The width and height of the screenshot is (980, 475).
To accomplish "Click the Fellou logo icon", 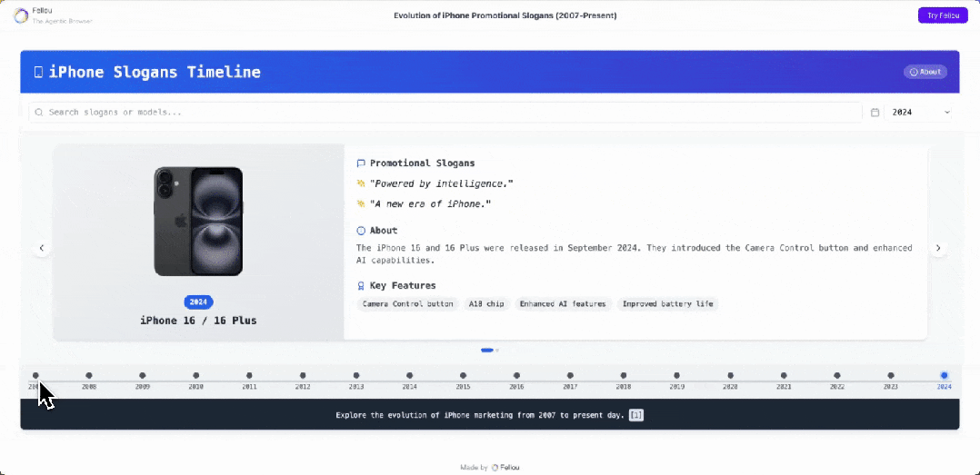I will coord(21,15).
